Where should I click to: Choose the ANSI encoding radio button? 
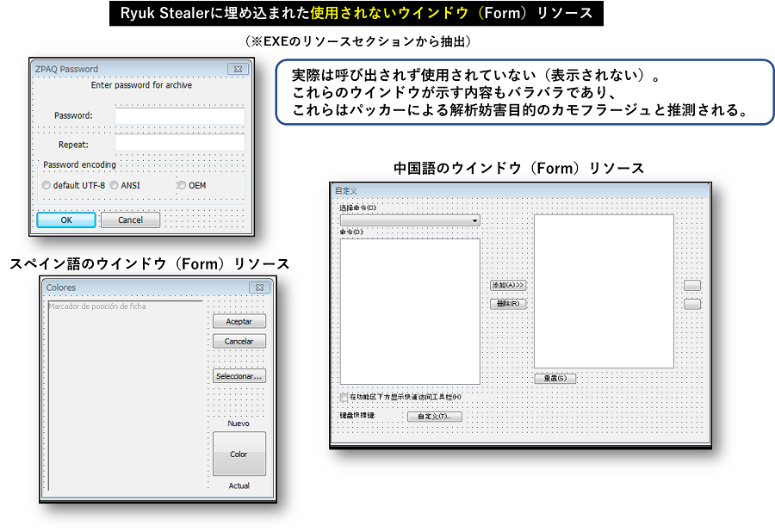coord(114,185)
